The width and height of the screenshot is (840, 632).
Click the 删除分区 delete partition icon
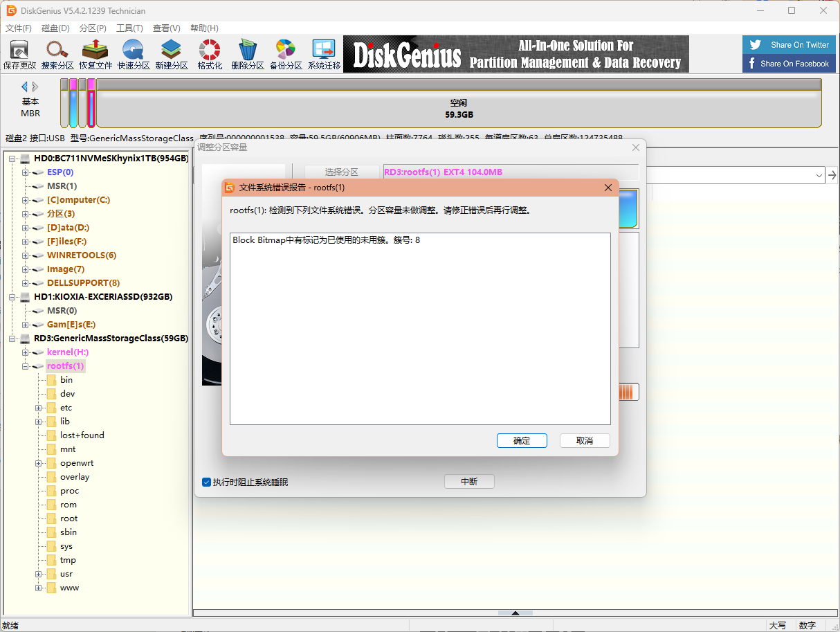click(248, 54)
